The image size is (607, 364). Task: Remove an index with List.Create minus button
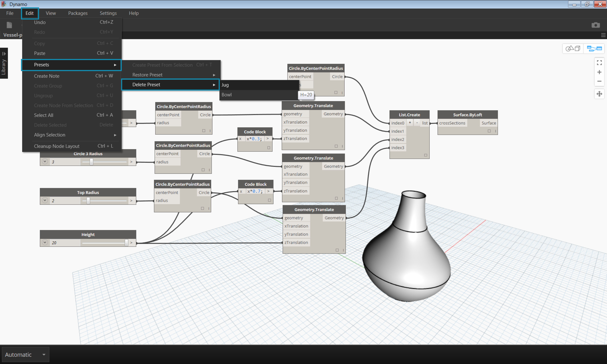pos(417,123)
